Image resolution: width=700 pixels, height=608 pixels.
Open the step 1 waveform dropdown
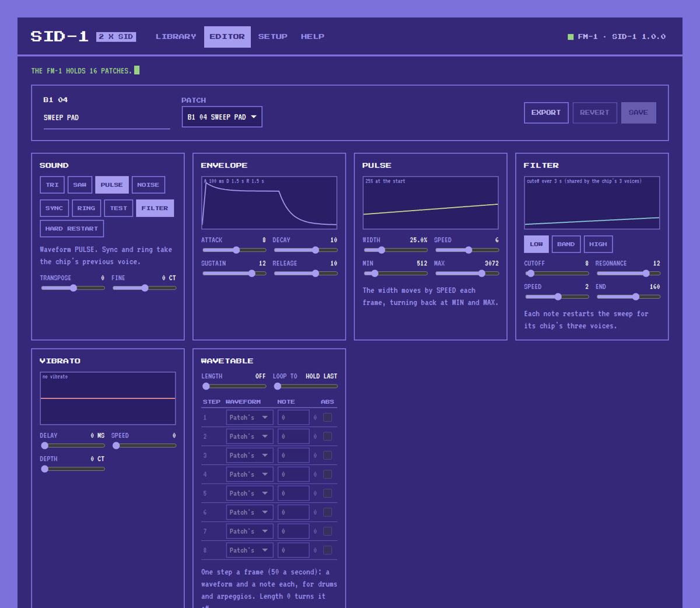(x=250, y=417)
